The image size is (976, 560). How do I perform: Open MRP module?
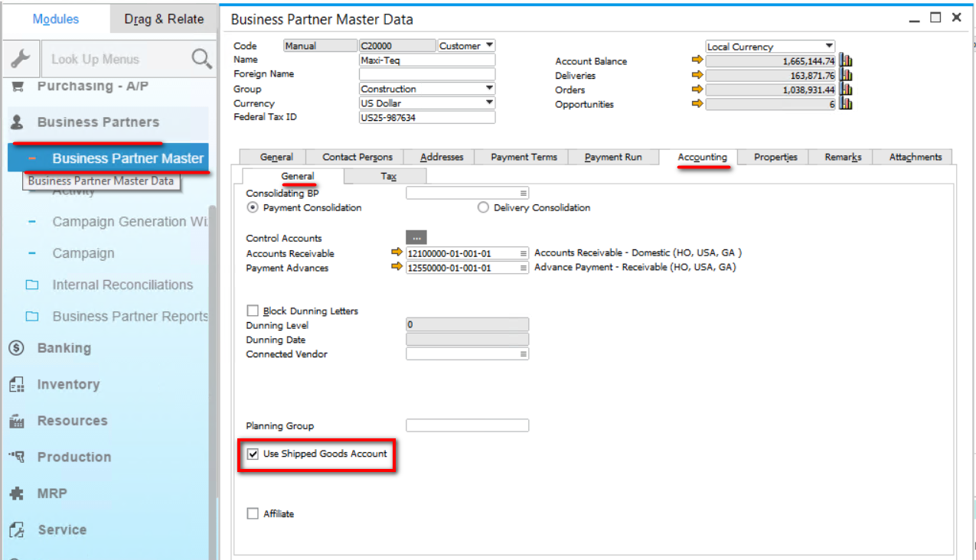click(x=52, y=493)
